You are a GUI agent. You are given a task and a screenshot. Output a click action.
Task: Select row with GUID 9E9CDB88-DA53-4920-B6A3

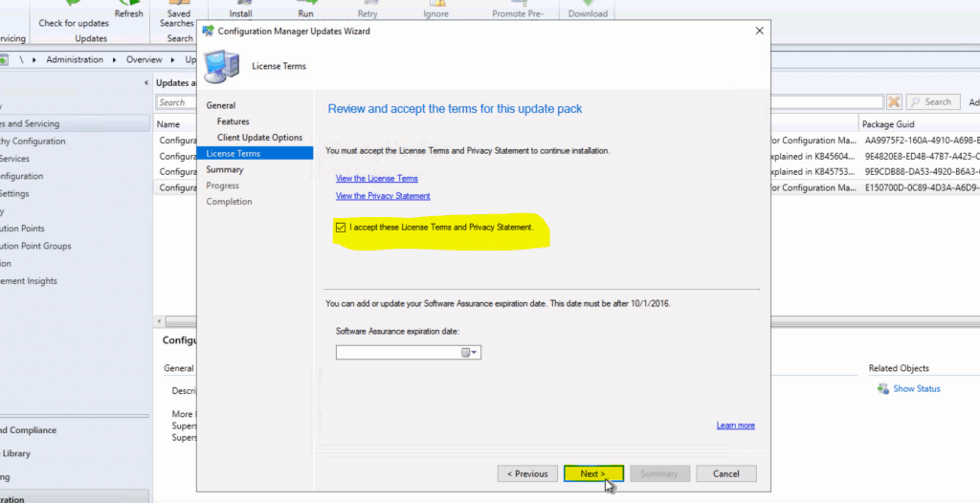(922, 172)
